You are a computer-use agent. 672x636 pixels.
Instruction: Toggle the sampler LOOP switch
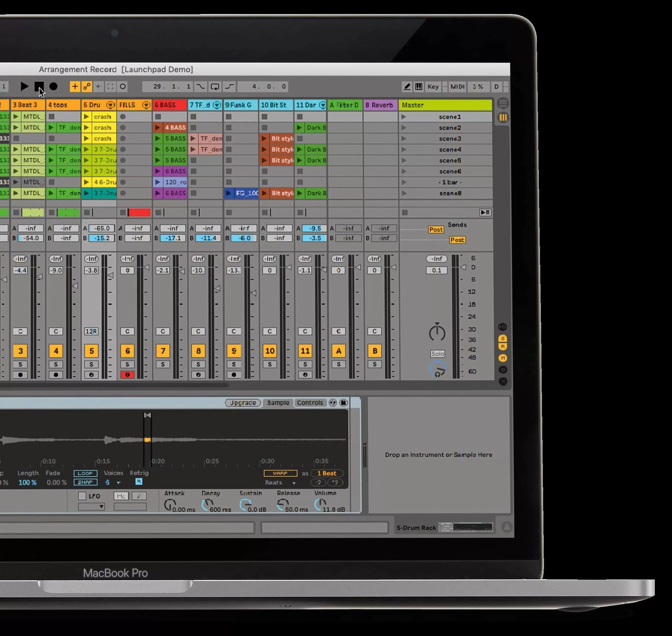point(85,473)
